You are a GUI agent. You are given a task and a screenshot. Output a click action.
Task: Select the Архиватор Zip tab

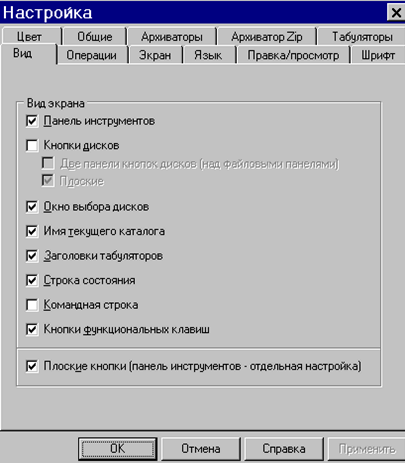267,36
